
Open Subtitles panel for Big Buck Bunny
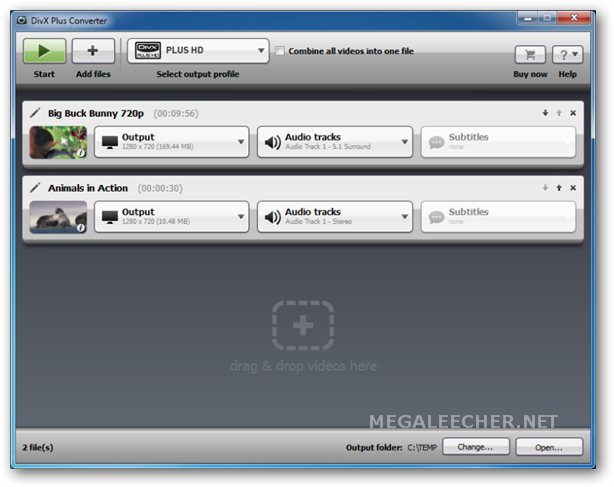(498, 142)
